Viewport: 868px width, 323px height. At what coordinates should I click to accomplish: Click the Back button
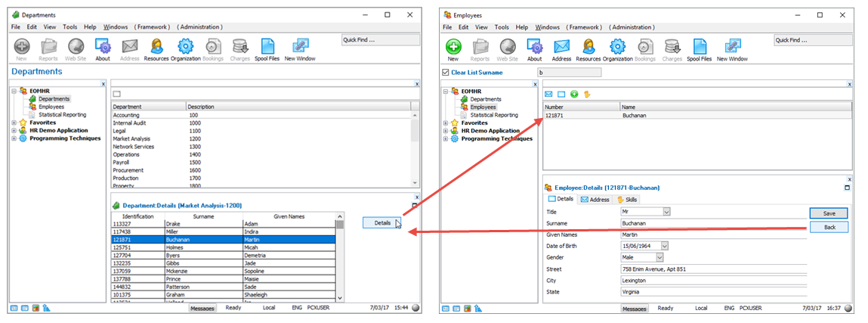[829, 227]
